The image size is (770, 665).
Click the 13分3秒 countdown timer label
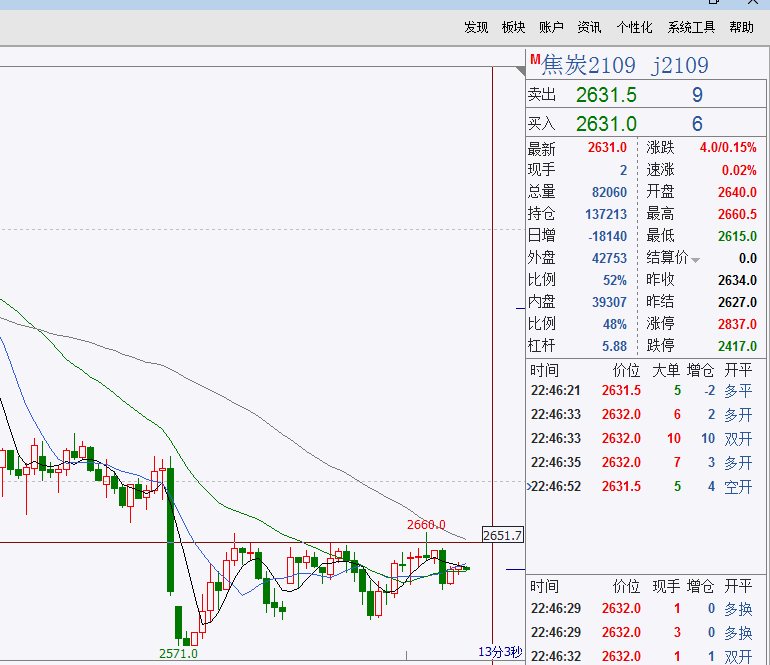[500, 652]
